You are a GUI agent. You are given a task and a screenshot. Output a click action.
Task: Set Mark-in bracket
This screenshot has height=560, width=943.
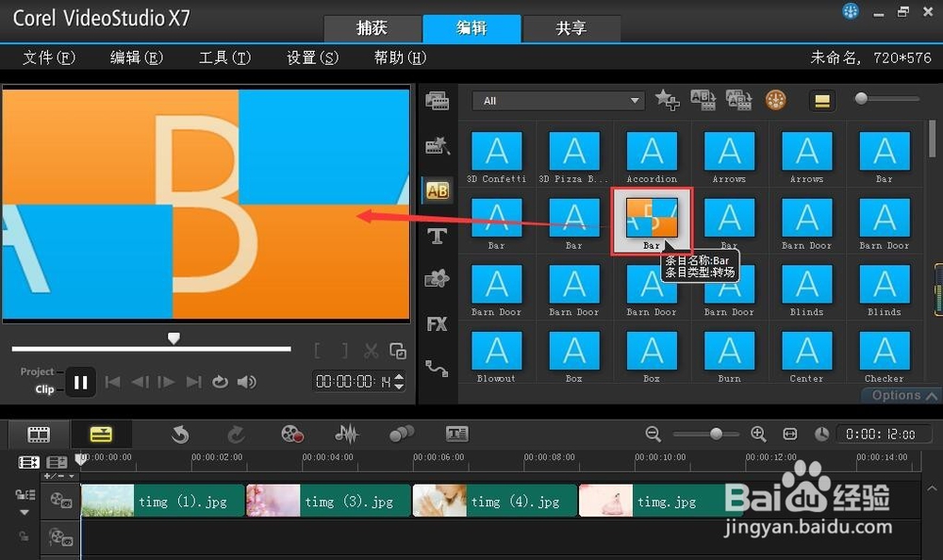pos(318,351)
